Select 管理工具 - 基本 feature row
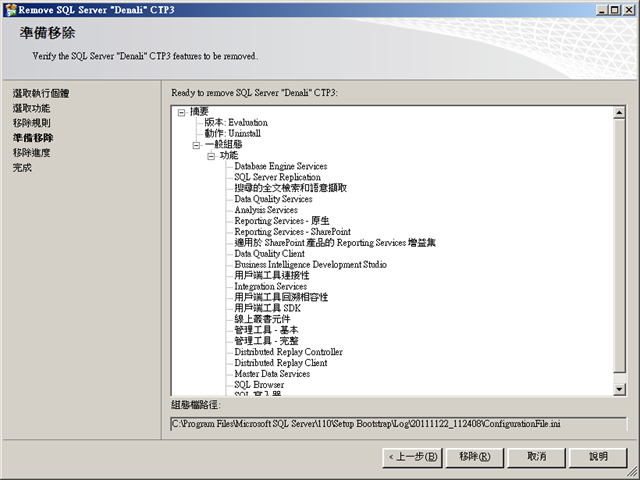 pos(266,330)
